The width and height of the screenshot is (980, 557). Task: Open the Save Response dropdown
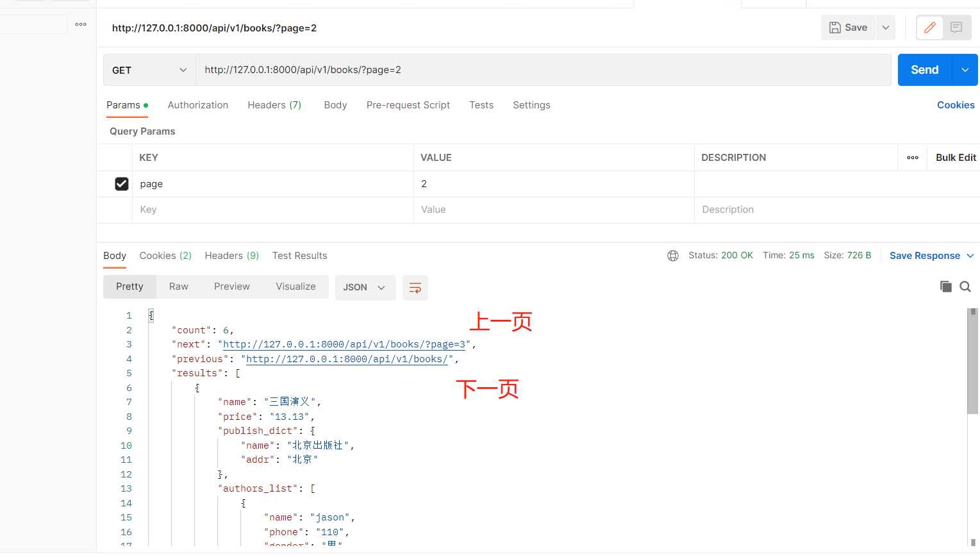[970, 256]
